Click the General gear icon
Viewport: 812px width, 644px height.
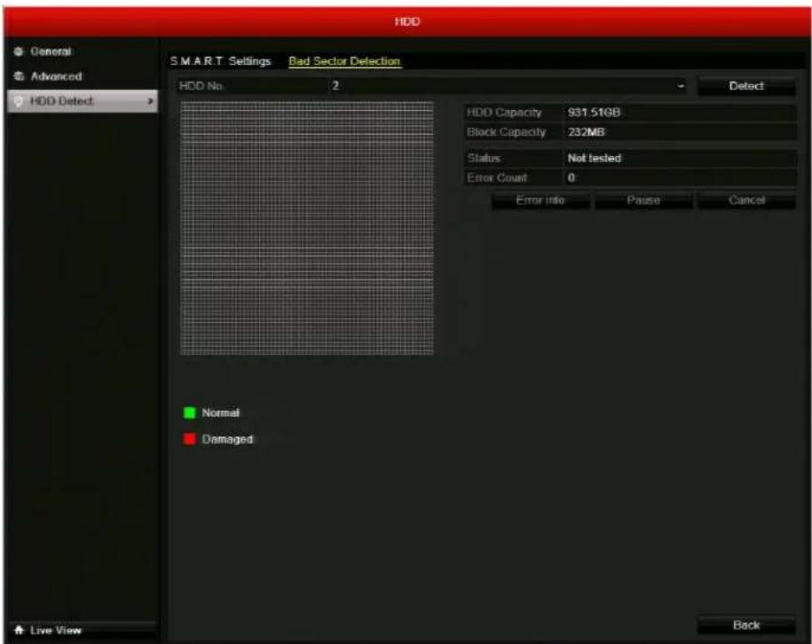point(19,51)
